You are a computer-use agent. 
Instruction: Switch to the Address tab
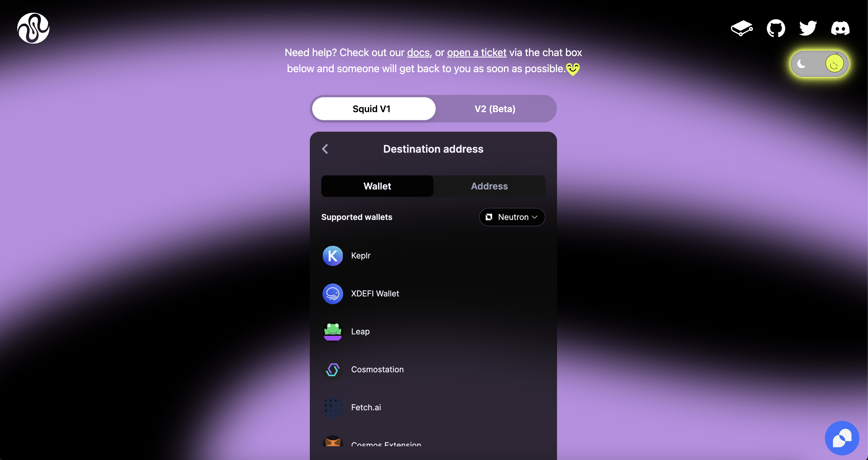click(x=489, y=186)
